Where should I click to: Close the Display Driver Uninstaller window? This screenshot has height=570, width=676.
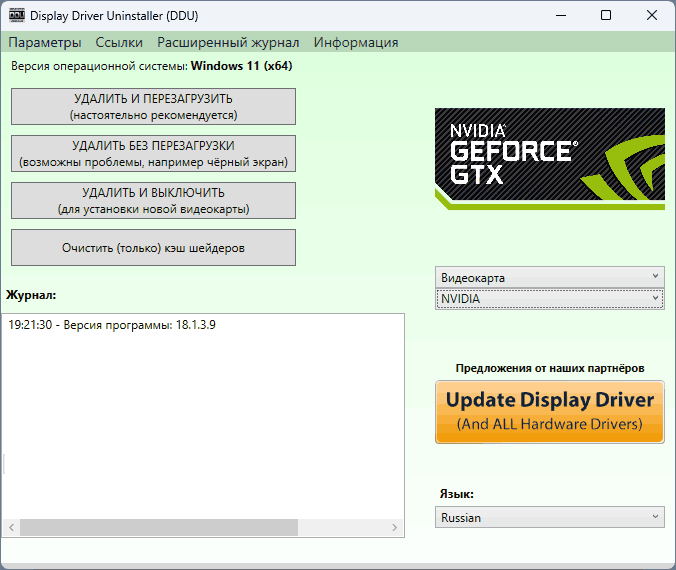coord(652,16)
